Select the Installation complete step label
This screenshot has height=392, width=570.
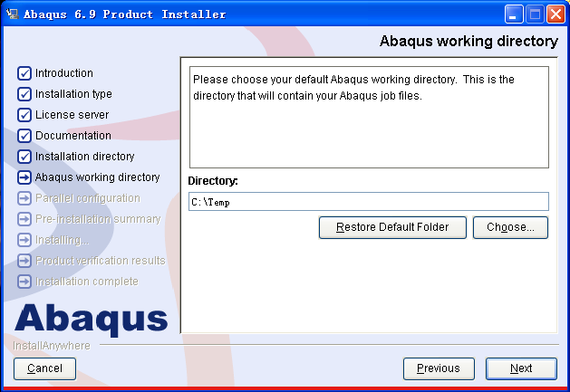pos(86,282)
